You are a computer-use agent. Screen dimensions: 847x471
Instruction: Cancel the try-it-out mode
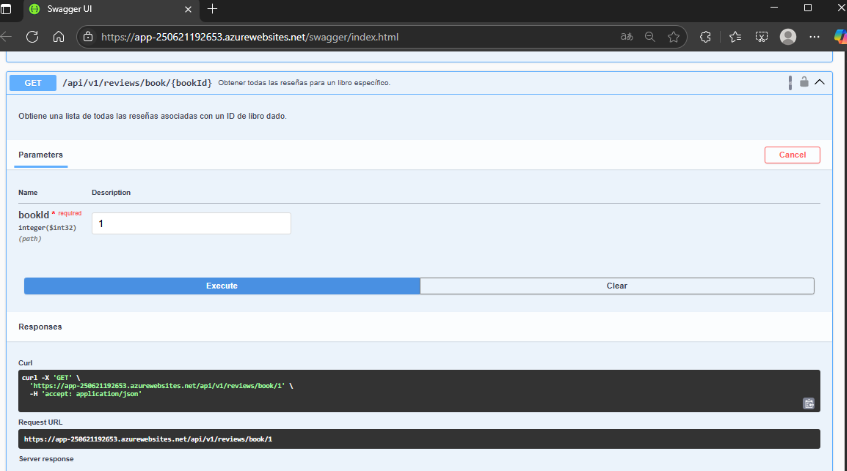(x=792, y=155)
